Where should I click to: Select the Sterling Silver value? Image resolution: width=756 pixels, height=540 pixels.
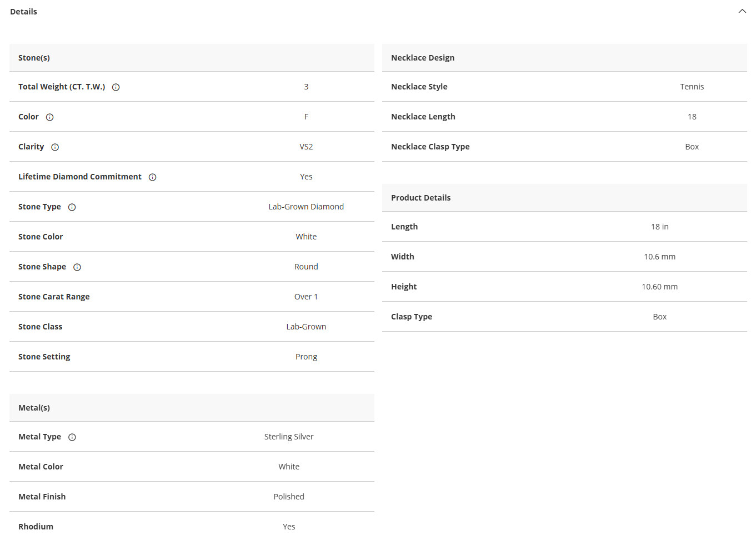pyautogui.click(x=289, y=437)
